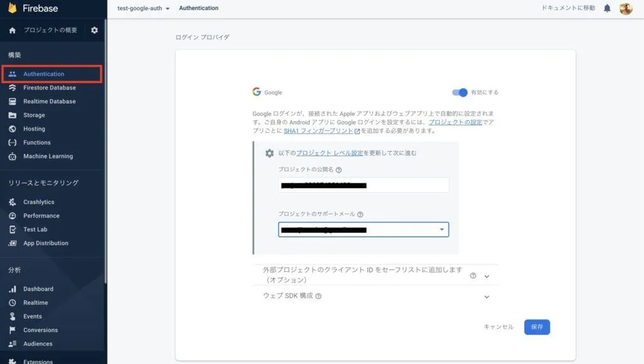Click help icon next to project public name
The height and width of the screenshot is (364, 644).
click(339, 170)
